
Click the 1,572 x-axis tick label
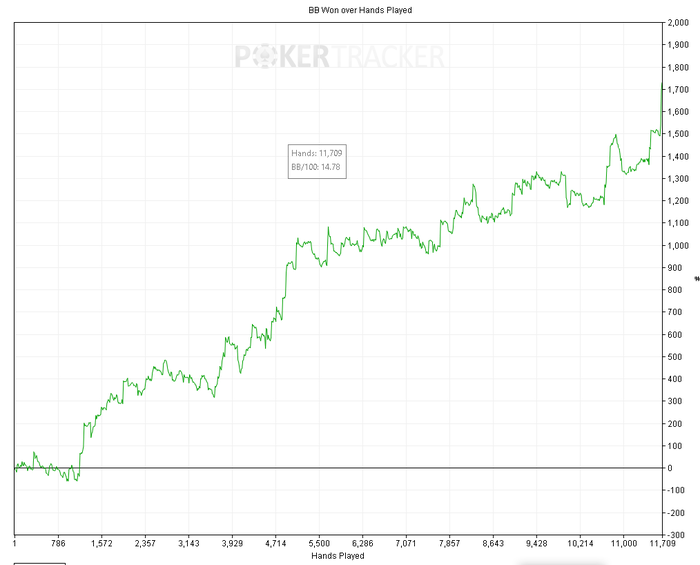102,543
